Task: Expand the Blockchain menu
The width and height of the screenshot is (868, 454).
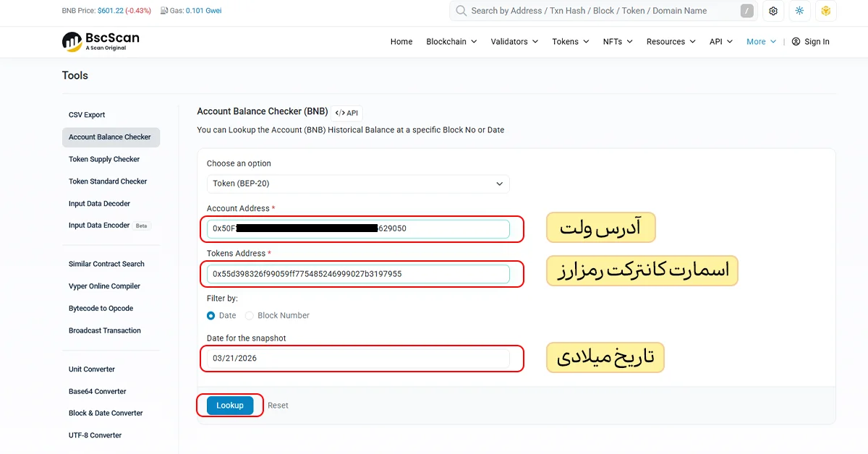Action: click(451, 42)
